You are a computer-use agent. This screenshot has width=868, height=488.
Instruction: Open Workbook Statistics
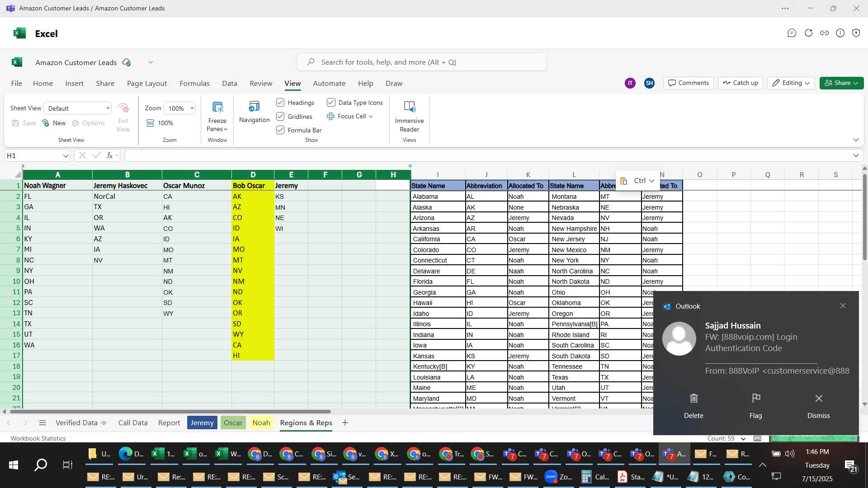(38, 438)
